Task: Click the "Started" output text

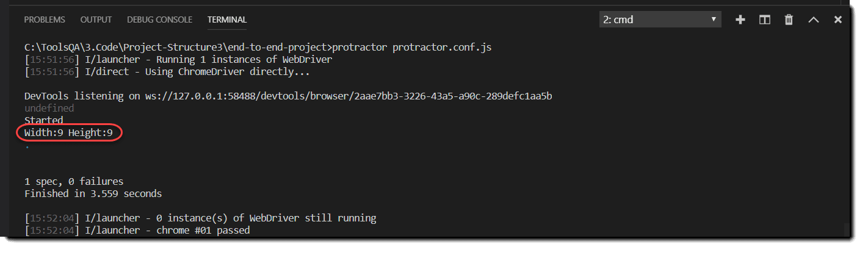Action: (x=43, y=120)
